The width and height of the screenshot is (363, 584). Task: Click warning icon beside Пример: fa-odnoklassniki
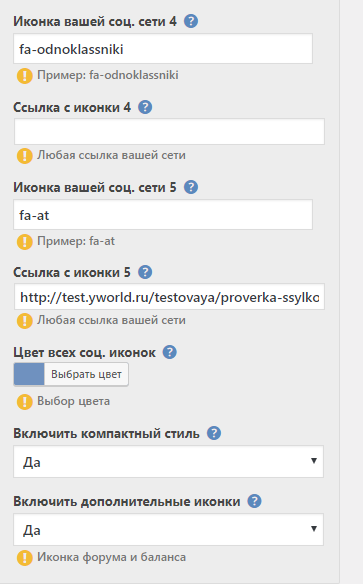pos(25,76)
